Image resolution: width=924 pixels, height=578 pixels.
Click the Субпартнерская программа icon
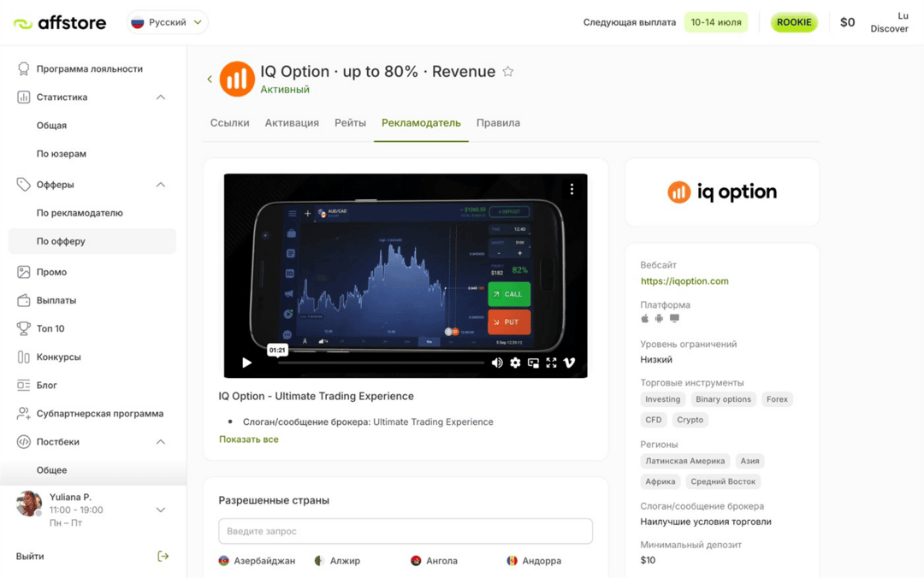tap(24, 413)
